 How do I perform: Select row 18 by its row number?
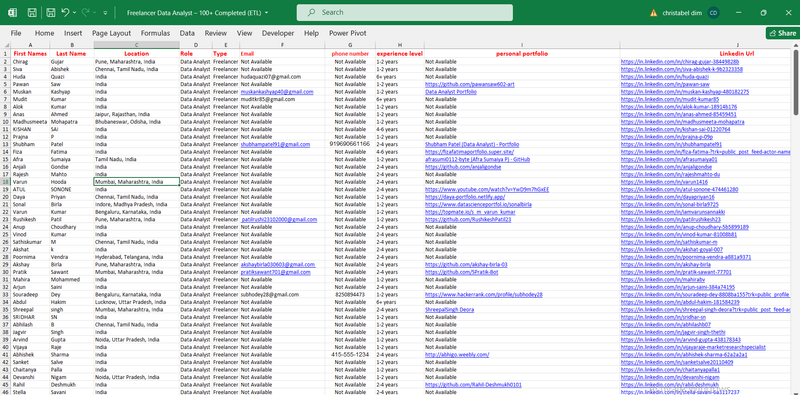(x=5, y=182)
